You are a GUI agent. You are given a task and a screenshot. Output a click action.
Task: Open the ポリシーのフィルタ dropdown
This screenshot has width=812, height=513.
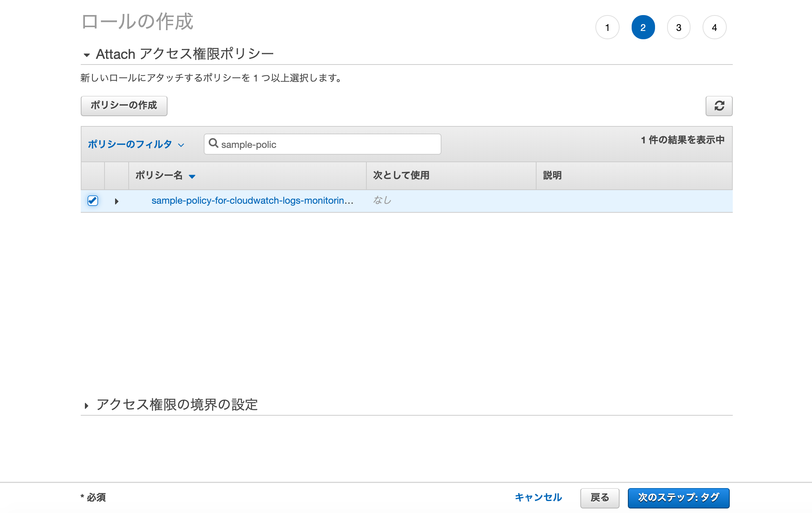point(136,144)
